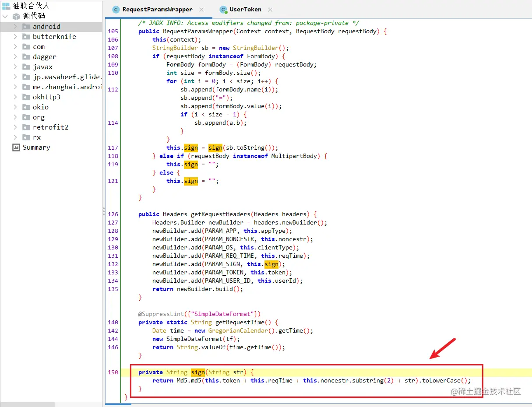Expand the javax package

click(15, 67)
